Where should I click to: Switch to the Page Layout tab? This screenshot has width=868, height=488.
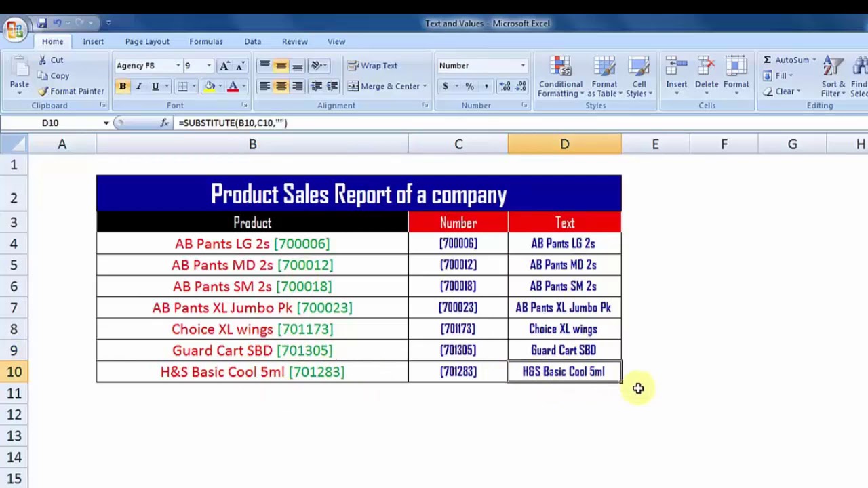pyautogui.click(x=147, y=41)
